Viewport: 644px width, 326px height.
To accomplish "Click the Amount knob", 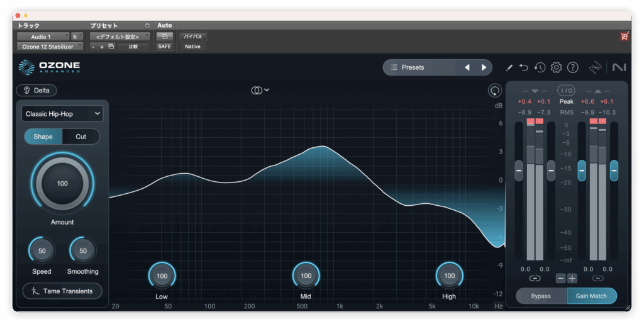I will pyautogui.click(x=62, y=184).
